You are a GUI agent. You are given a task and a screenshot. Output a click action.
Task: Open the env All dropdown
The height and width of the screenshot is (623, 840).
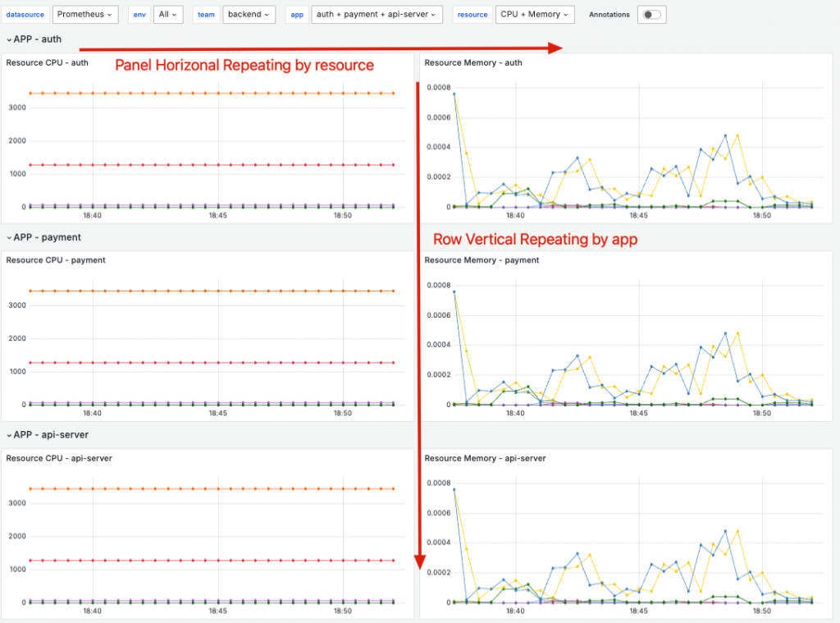[168, 15]
